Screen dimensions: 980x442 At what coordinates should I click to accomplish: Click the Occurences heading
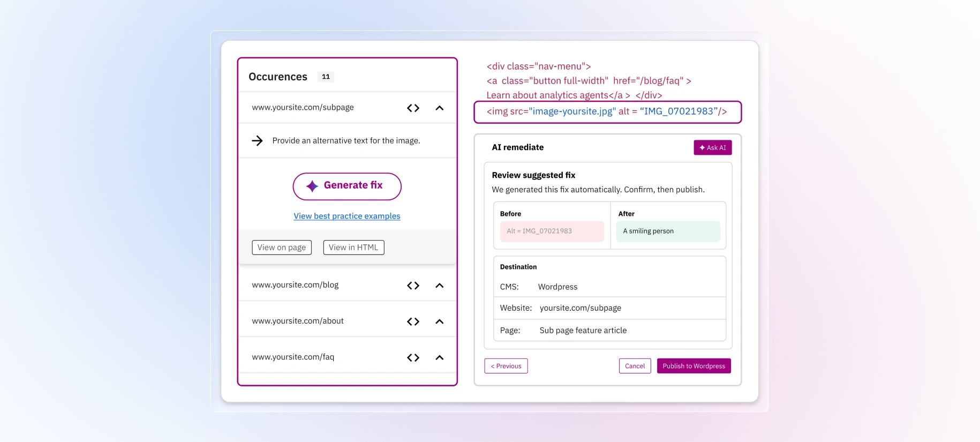(x=278, y=77)
